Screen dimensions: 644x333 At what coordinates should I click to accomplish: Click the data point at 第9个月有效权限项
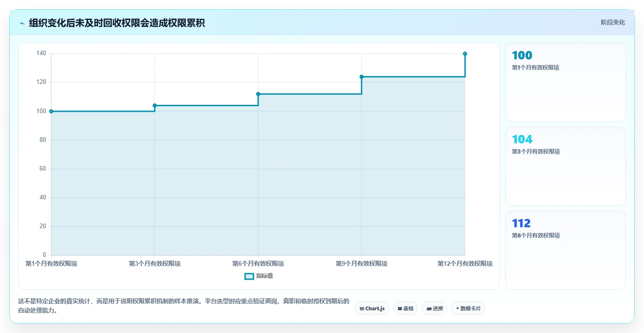(x=361, y=77)
